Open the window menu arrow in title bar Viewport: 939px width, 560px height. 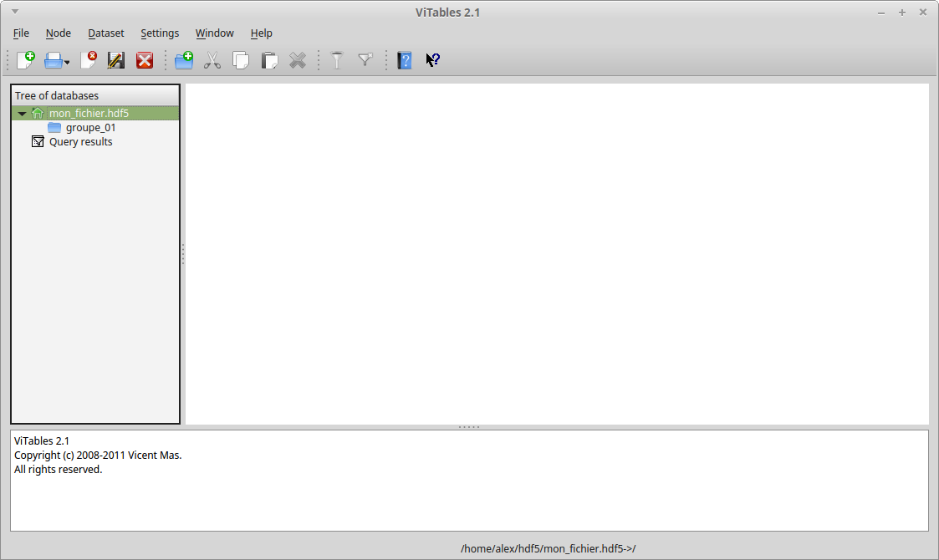coord(15,12)
